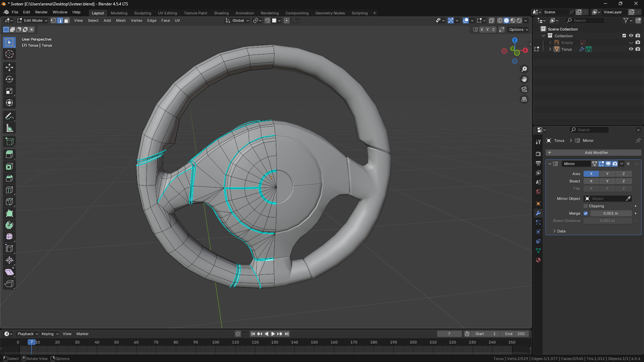Open the Keying dropdown in timeline
This screenshot has width=644, height=362.
pyautogui.click(x=50, y=334)
